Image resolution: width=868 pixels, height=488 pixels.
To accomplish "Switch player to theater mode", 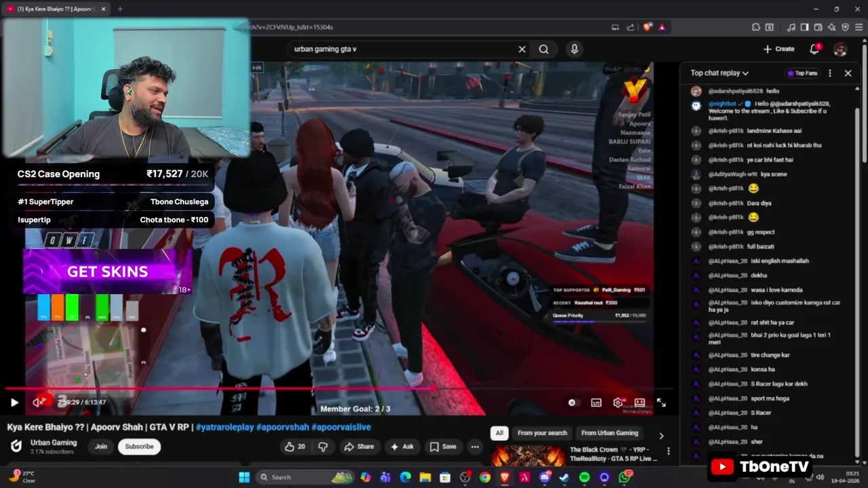I will (x=639, y=403).
